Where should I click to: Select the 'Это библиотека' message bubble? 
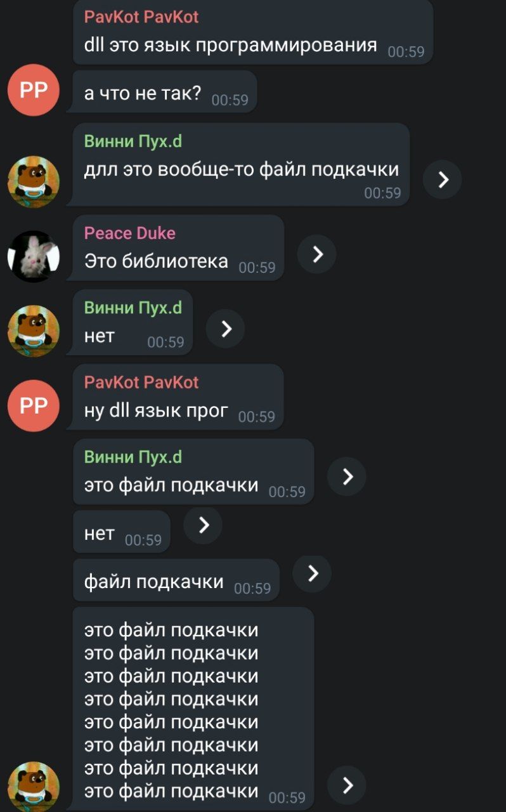(178, 247)
